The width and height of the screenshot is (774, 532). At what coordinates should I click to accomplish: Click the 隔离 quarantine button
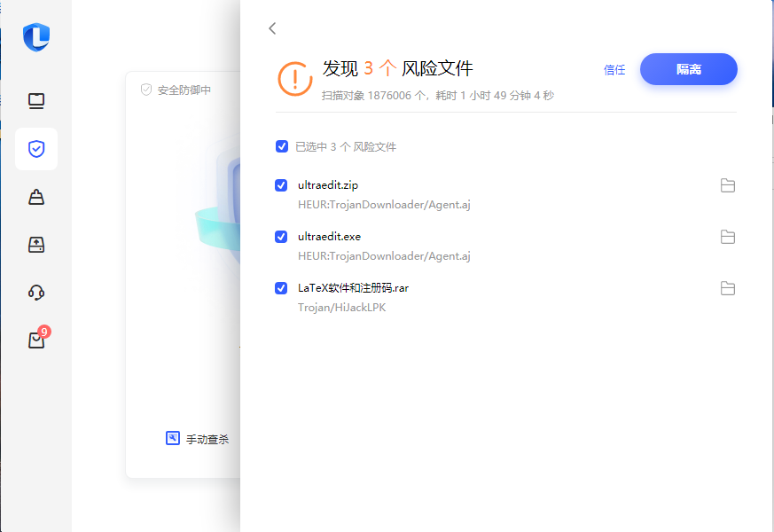coord(688,69)
